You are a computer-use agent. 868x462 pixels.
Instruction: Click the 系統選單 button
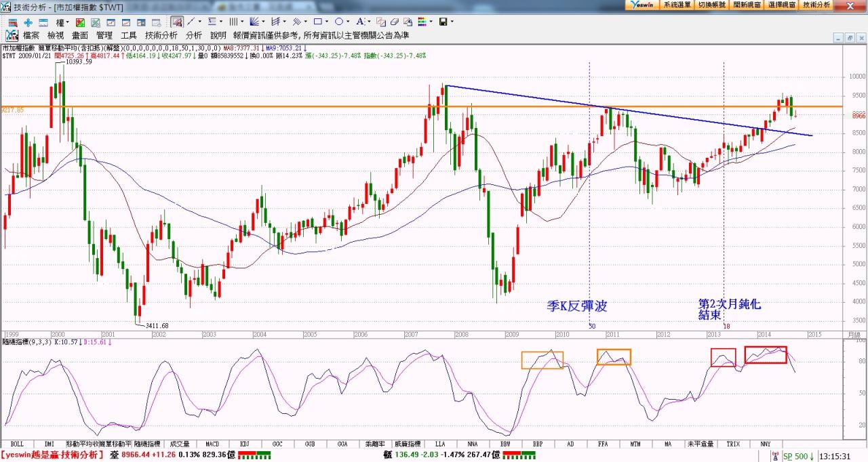point(677,5)
